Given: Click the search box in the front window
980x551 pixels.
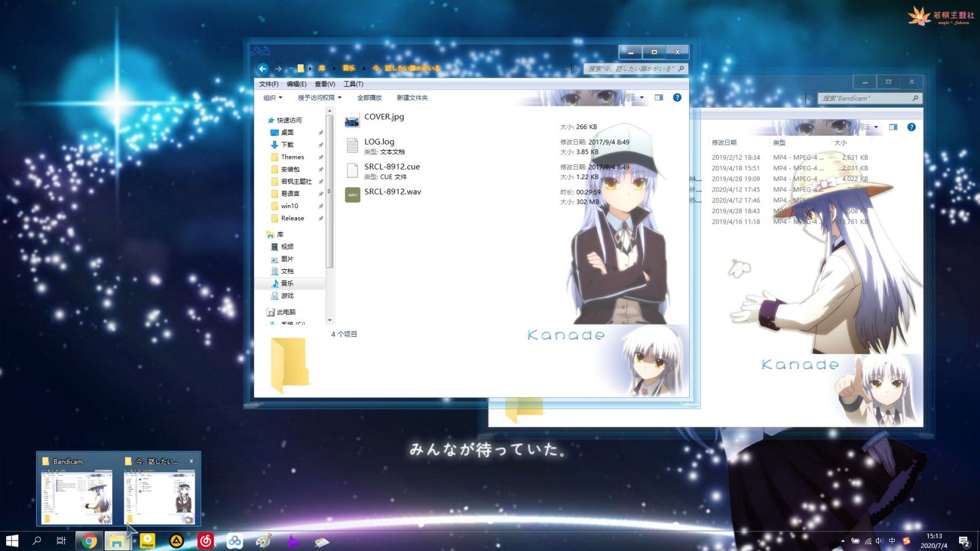Looking at the screenshot, I should tap(635, 69).
